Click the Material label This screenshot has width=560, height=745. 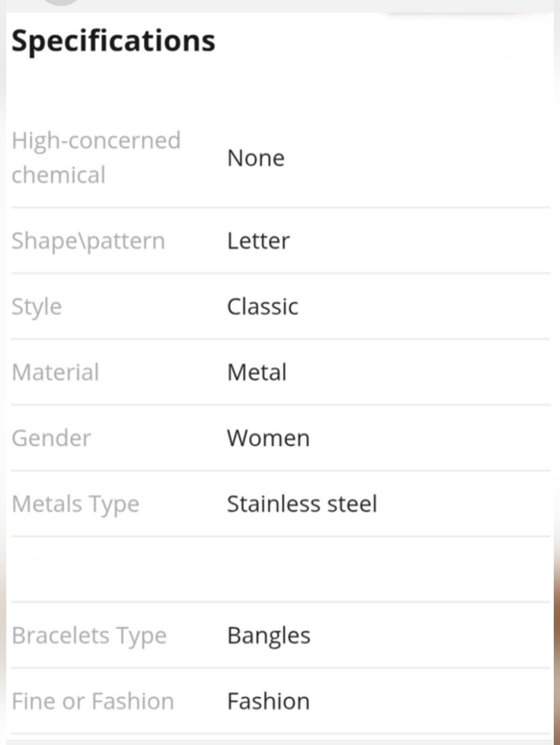point(55,372)
